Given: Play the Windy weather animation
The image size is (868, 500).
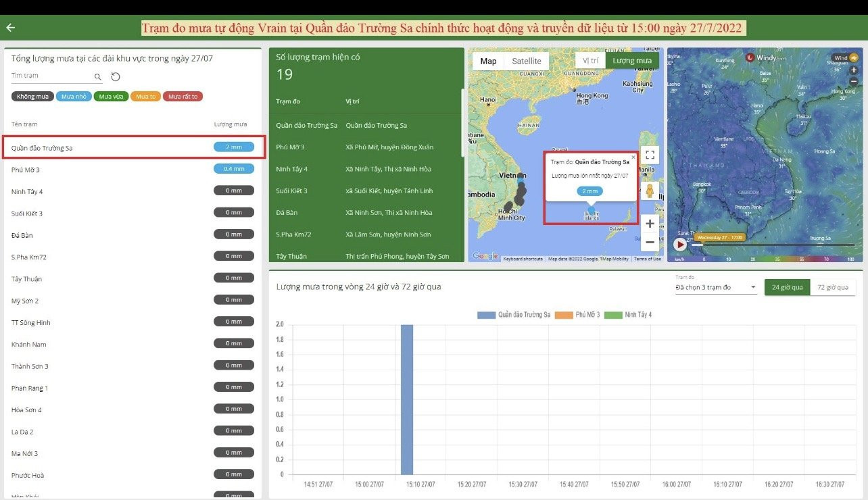Looking at the screenshot, I should click(x=679, y=244).
